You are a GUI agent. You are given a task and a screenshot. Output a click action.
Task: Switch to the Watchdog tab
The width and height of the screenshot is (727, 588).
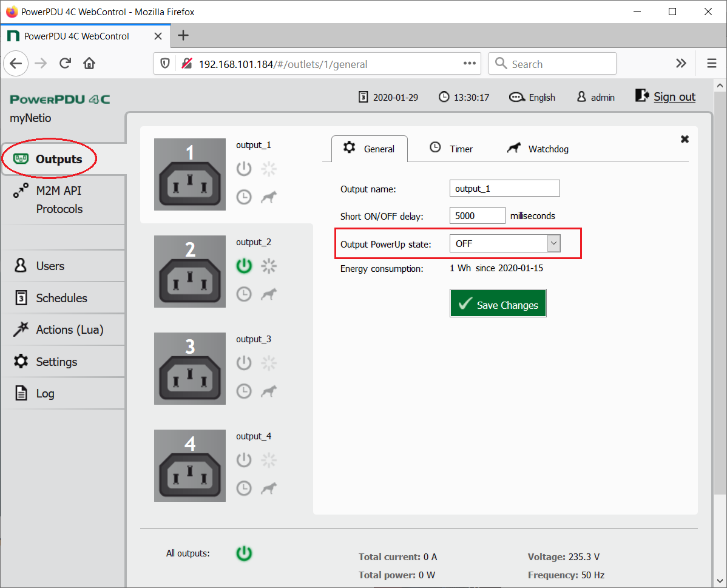point(538,149)
